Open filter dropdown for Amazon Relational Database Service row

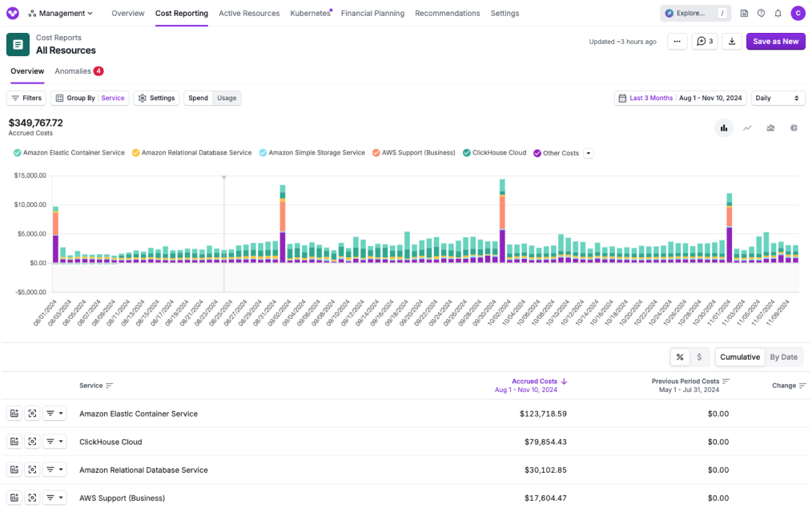pyautogui.click(x=54, y=470)
